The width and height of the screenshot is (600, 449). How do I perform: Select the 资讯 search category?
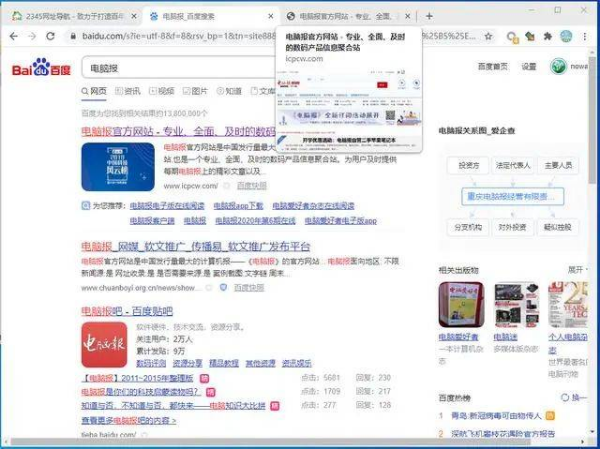[x=128, y=91]
